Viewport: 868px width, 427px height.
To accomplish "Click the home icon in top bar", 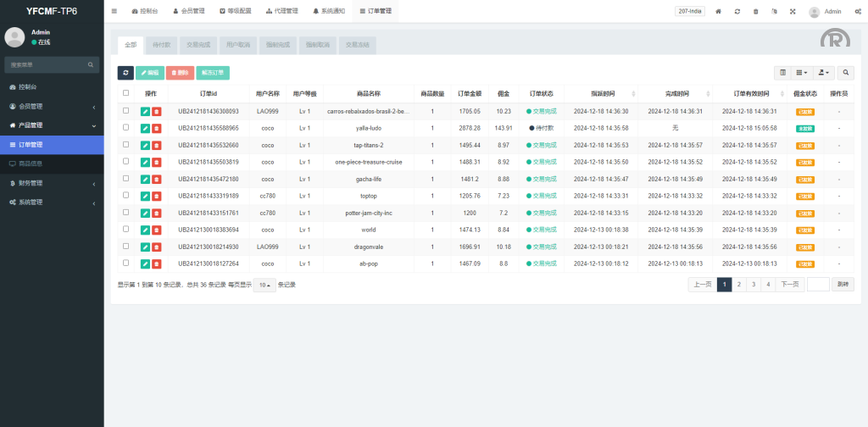I will point(719,12).
